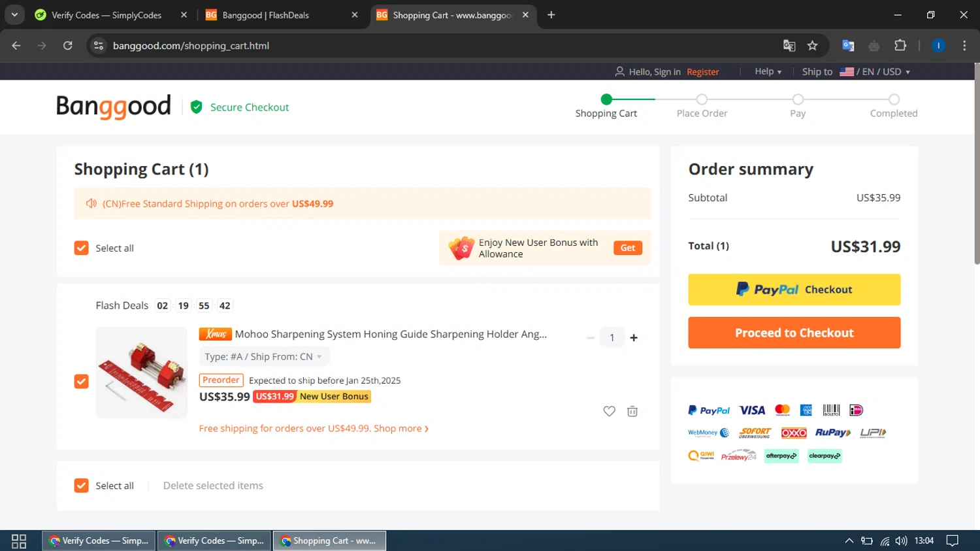Click the VISA payment logo
Image resolution: width=980 pixels, height=551 pixels.
pyautogui.click(x=752, y=410)
